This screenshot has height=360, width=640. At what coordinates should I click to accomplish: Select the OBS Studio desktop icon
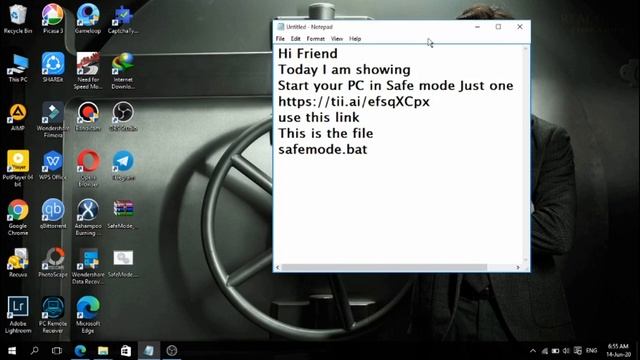(123, 117)
